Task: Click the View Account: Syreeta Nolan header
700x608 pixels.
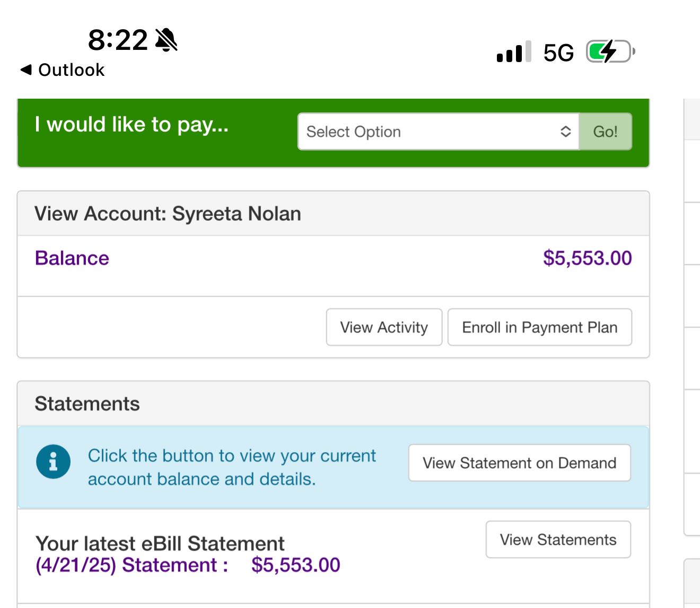Action: [x=168, y=214]
